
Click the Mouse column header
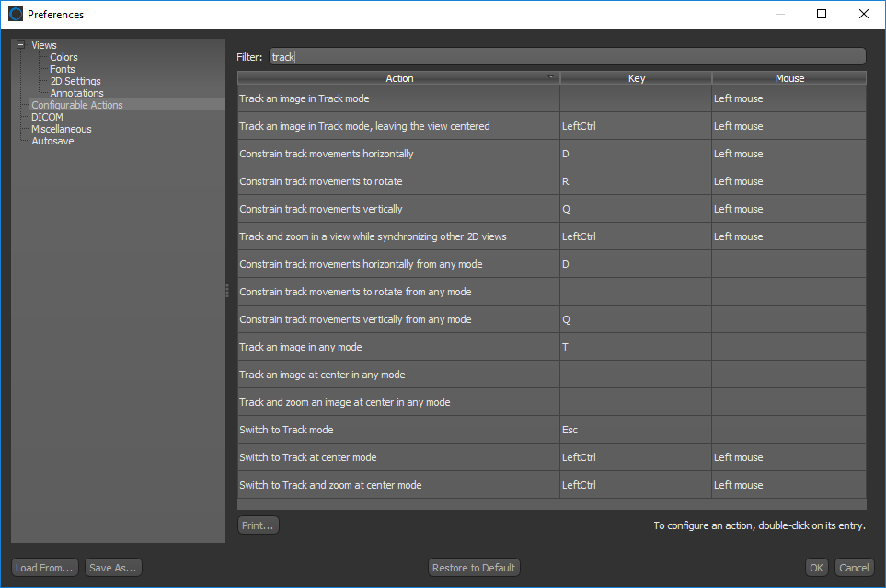[x=788, y=78]
